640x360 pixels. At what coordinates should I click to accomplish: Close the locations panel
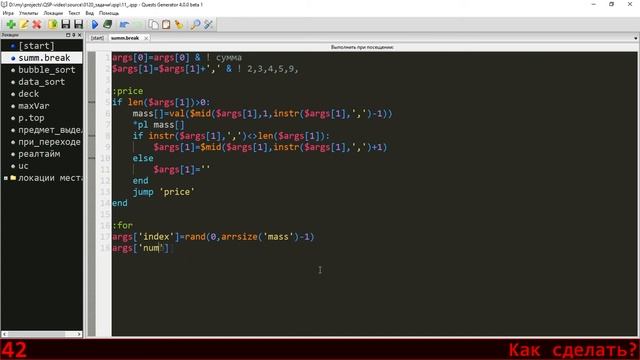pyautogui.click(x=80, y=35)
